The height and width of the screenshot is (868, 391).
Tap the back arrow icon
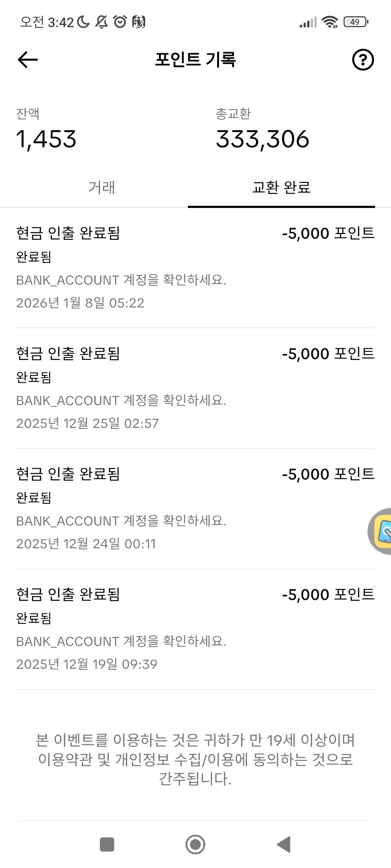[28, 60]
